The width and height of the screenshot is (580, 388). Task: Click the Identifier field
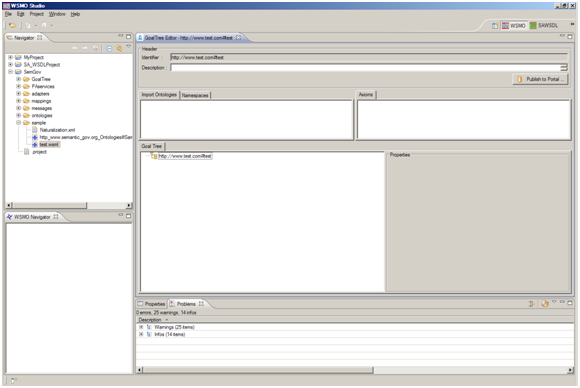pyautogui.click(x=368, y=57)
